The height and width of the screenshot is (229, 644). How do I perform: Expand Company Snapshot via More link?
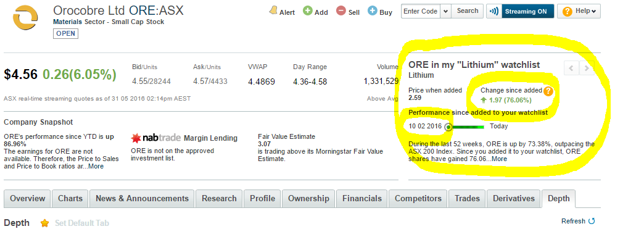pyautogui.click(x=95, y=166)
